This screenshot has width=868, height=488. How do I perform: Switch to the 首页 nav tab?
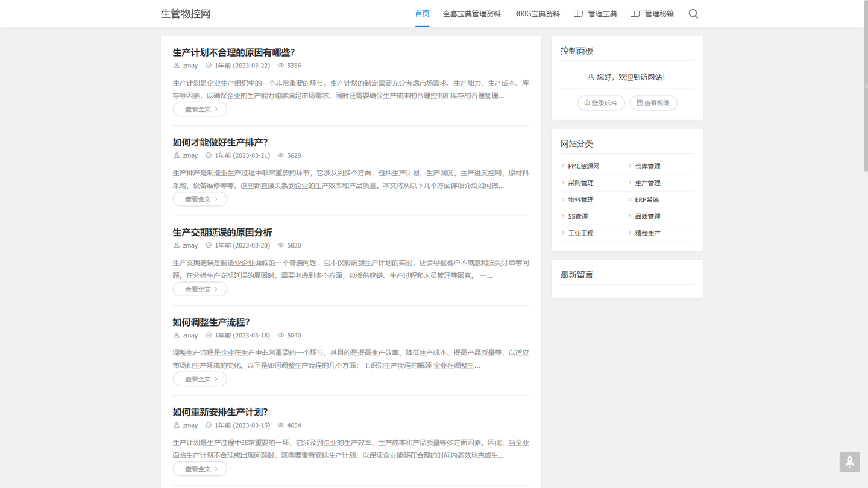(x=422, y=14)
